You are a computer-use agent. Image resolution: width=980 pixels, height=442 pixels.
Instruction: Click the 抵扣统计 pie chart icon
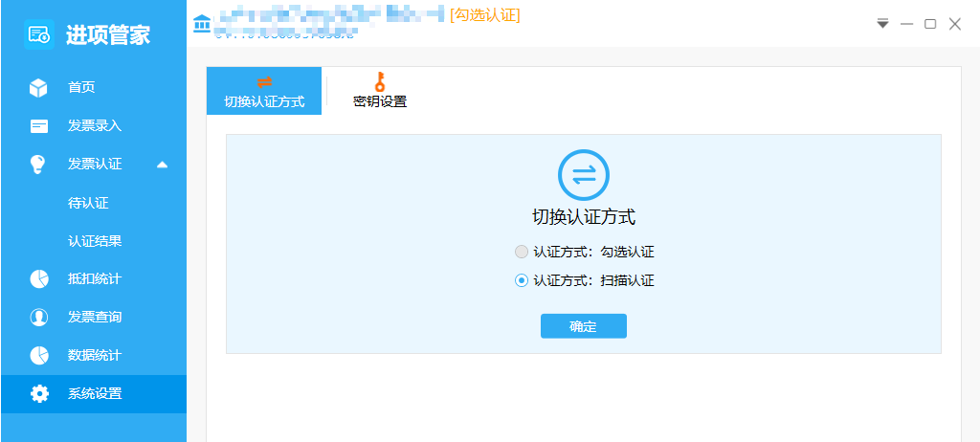[38, 278]
